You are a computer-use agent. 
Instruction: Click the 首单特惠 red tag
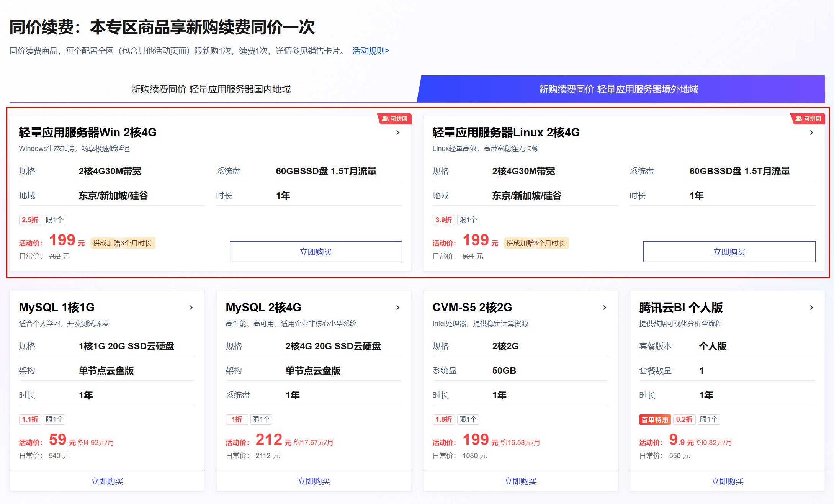pos(655,419)
